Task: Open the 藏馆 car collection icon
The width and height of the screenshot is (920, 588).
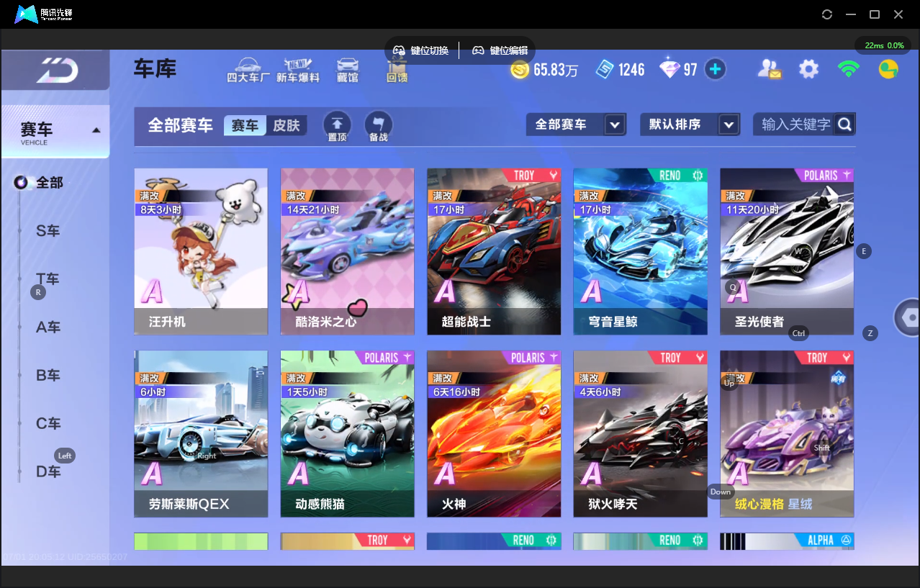Action: [x=348, y=70]
